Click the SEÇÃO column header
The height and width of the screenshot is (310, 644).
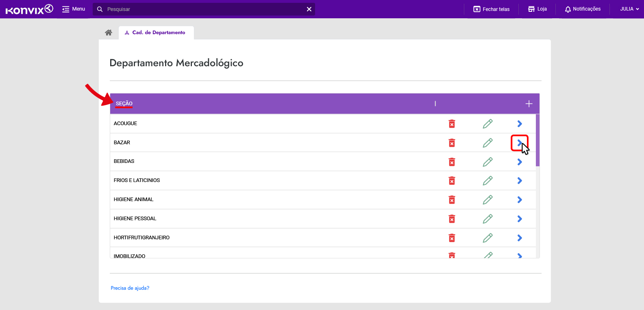[124, 104]
